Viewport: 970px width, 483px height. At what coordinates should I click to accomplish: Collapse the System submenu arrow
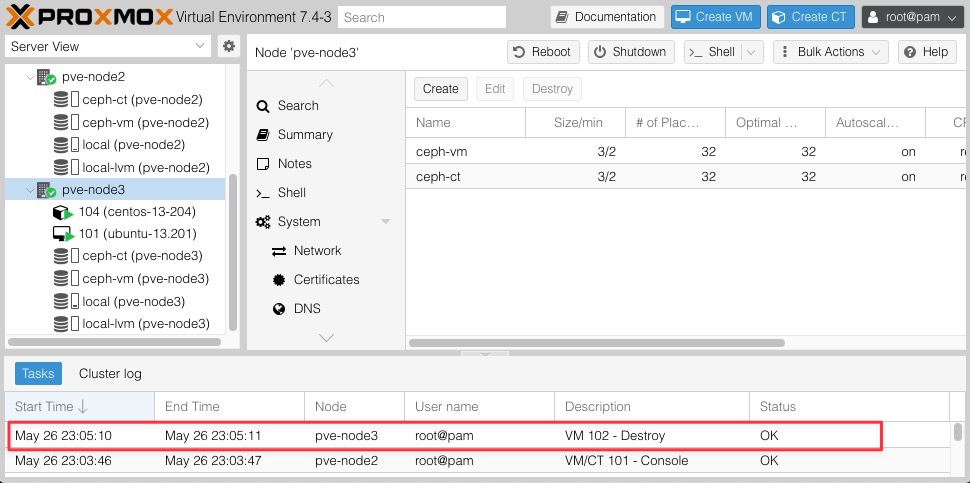point(386,221)
